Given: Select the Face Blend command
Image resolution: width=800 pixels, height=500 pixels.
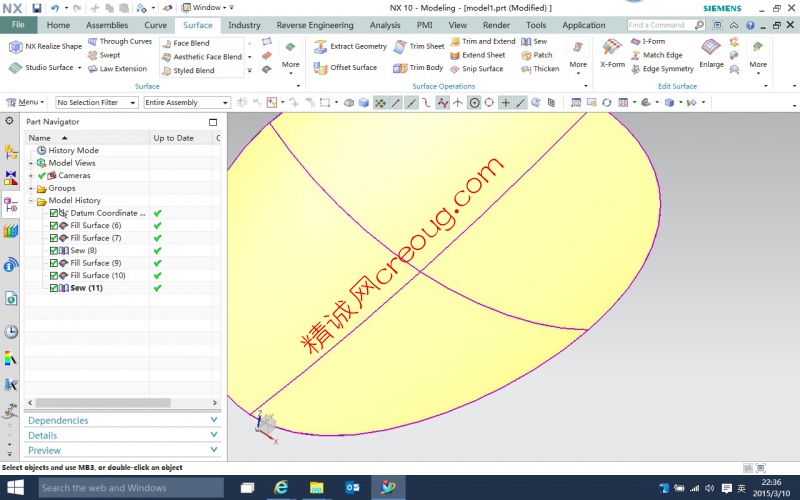Looking at the screenshot, I should [186, 43].
